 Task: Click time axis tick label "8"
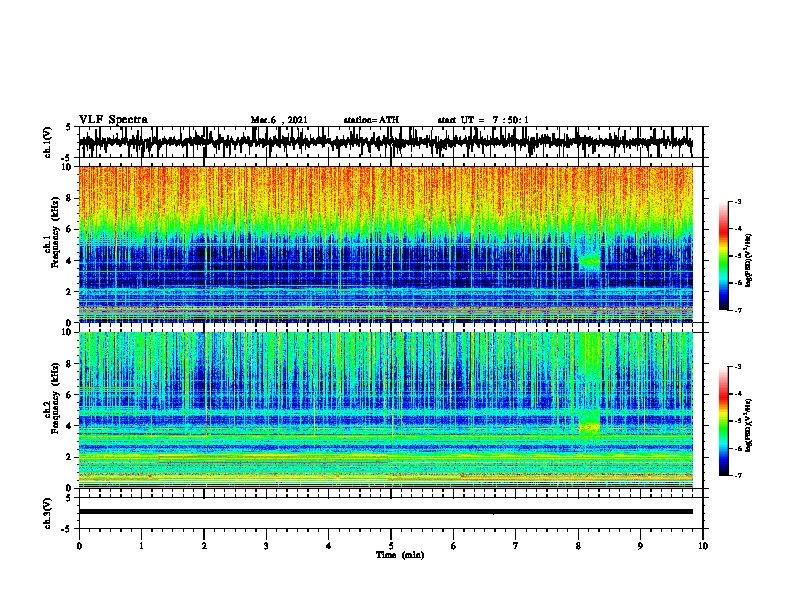(578, 546)
